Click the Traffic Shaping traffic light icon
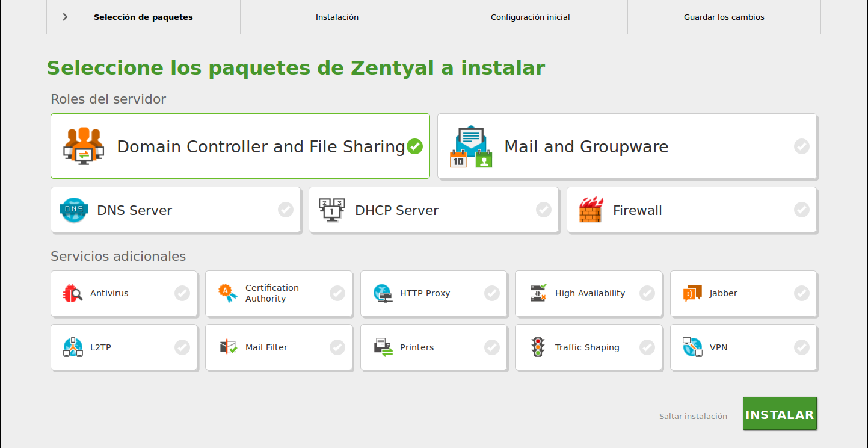868x448 pixels. pos(538,347)
